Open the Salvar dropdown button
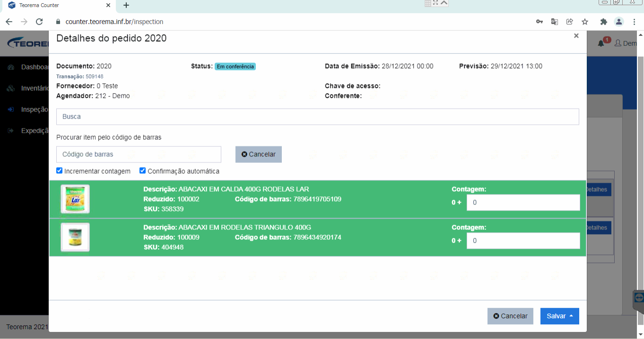Viewport: 644px width, 339px height. [x=560, y=316]
